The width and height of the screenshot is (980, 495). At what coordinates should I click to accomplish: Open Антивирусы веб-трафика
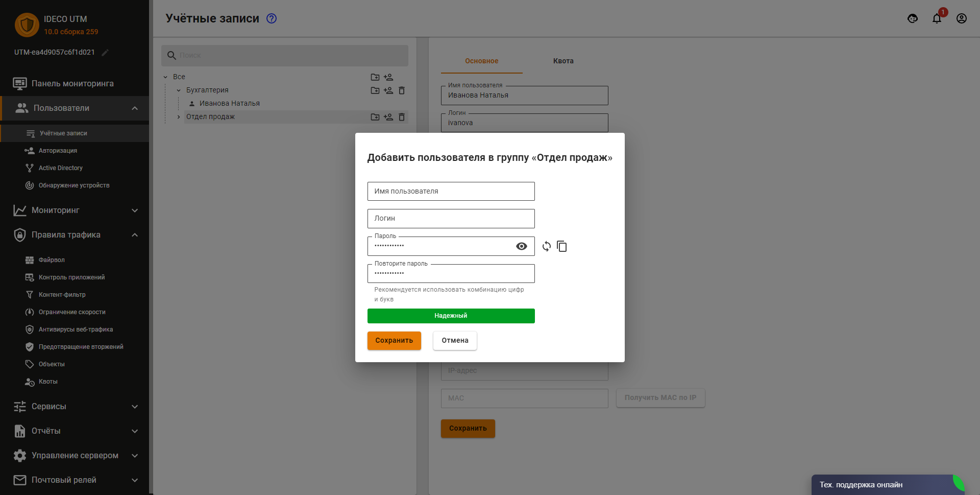[75, 329]
